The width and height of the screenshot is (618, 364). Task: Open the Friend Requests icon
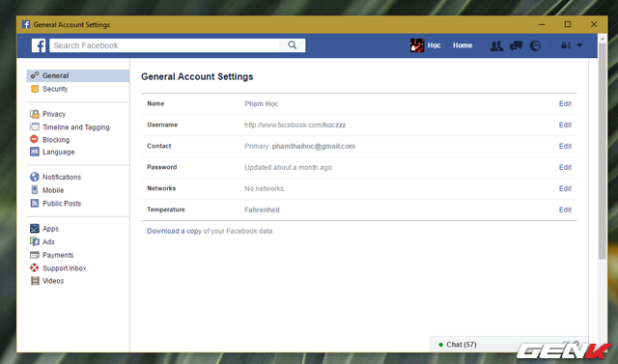pyautogui.click(x=496, y=46)
